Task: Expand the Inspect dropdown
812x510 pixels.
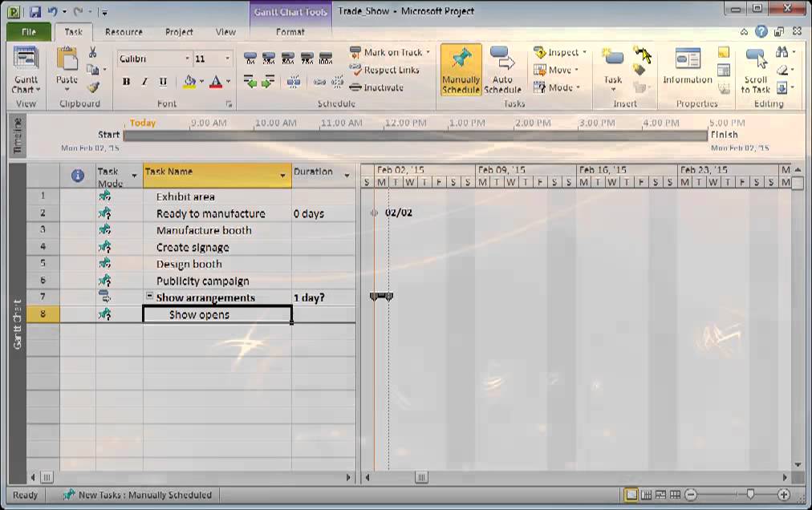Action: 584,52
